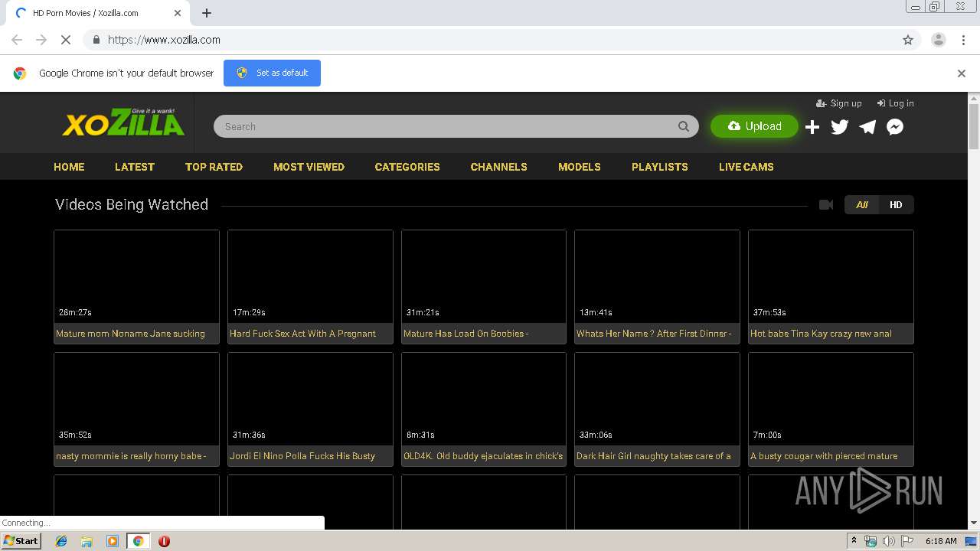Open File Explorer from the taskbar
Screen dimensions: 980x551
[x=87, y=541]
